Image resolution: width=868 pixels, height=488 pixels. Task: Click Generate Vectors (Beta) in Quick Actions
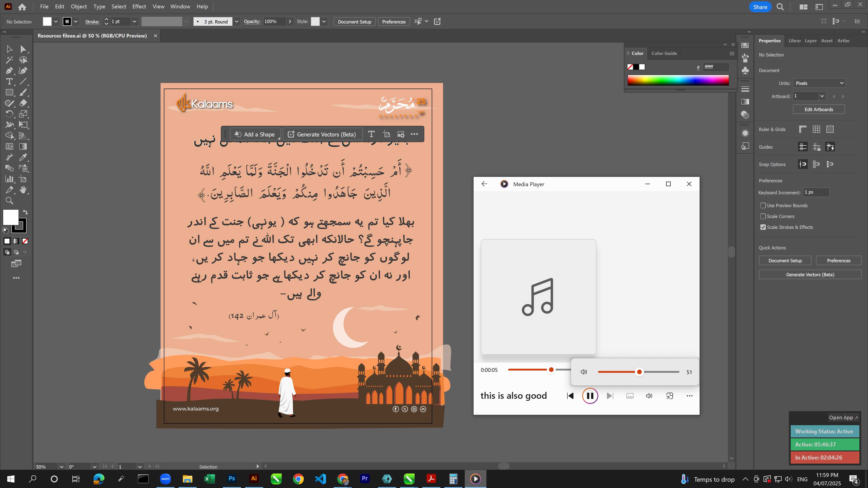(810, 275)
